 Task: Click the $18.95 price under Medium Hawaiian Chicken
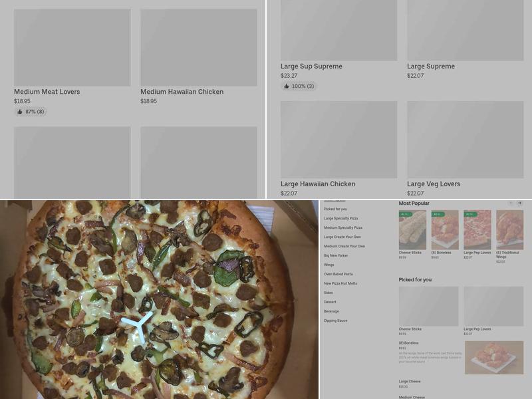[148, 101]
